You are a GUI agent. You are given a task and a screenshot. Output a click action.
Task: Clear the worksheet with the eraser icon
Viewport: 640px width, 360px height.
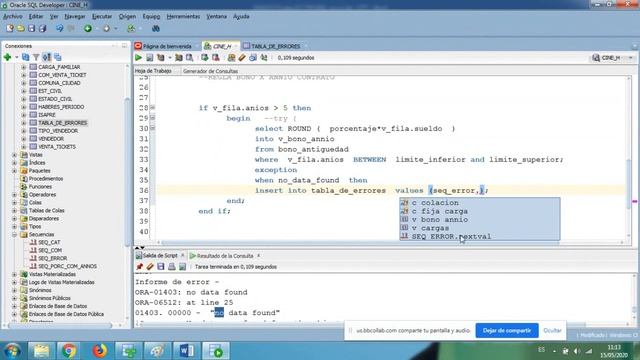click(x=242, y=58)
